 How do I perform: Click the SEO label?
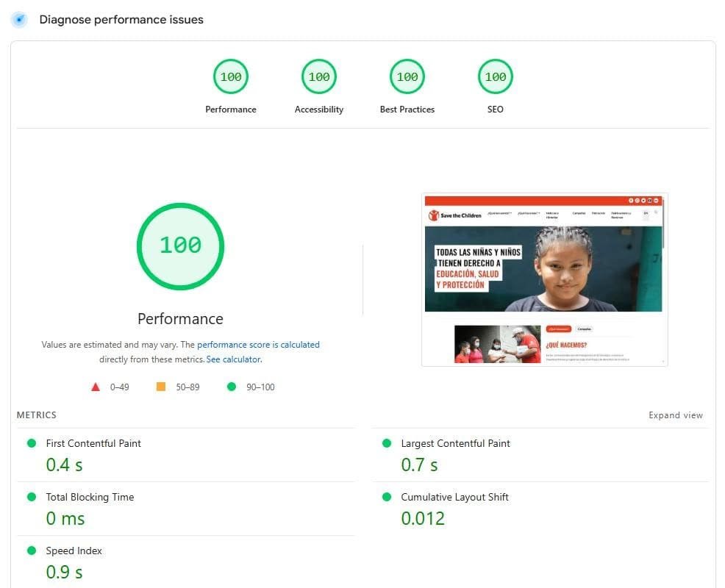[x=495, y=110]
